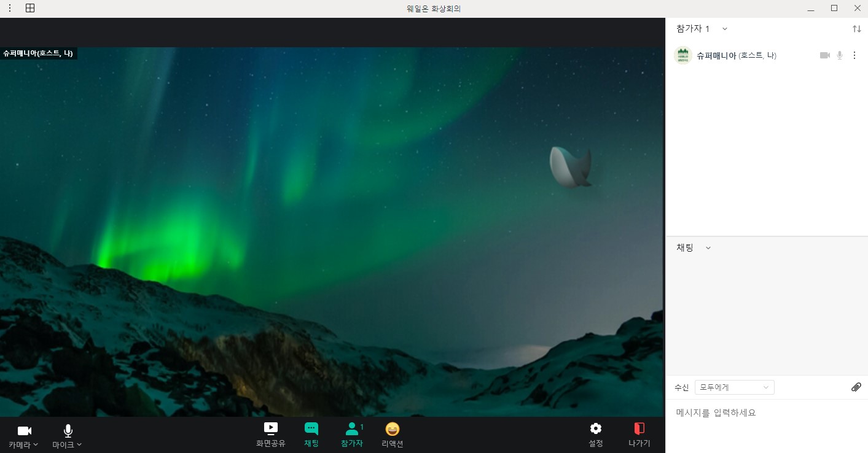Open 설정 gear settings
This screenshot has width=868, height=453.
tap(596, 435)
